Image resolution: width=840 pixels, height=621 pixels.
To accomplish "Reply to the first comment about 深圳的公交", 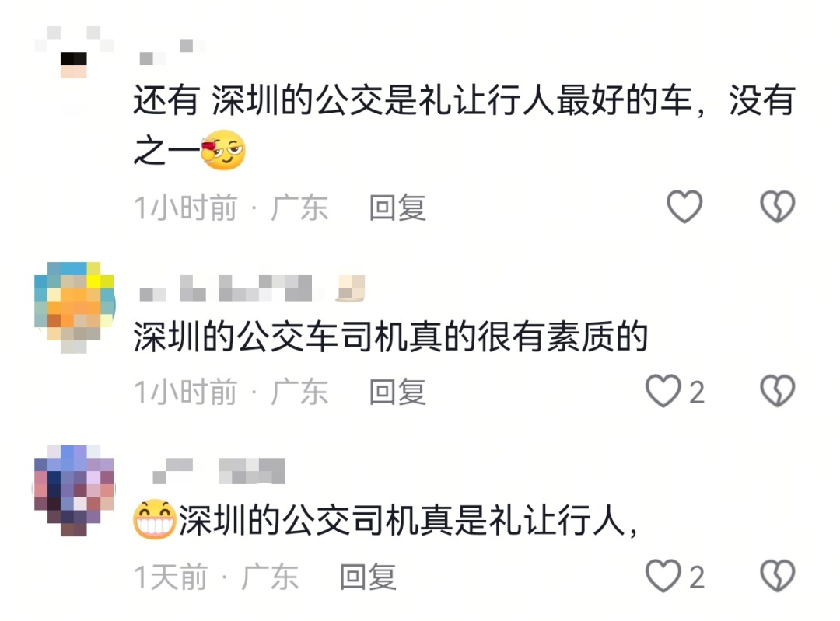I will pos(397,208).
